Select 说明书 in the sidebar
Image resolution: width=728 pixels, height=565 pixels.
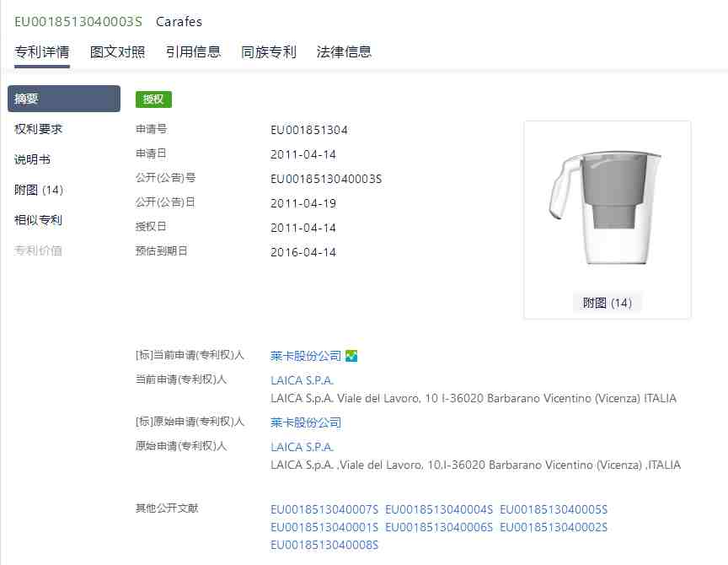pyautogui.click(x=32, y=159)
